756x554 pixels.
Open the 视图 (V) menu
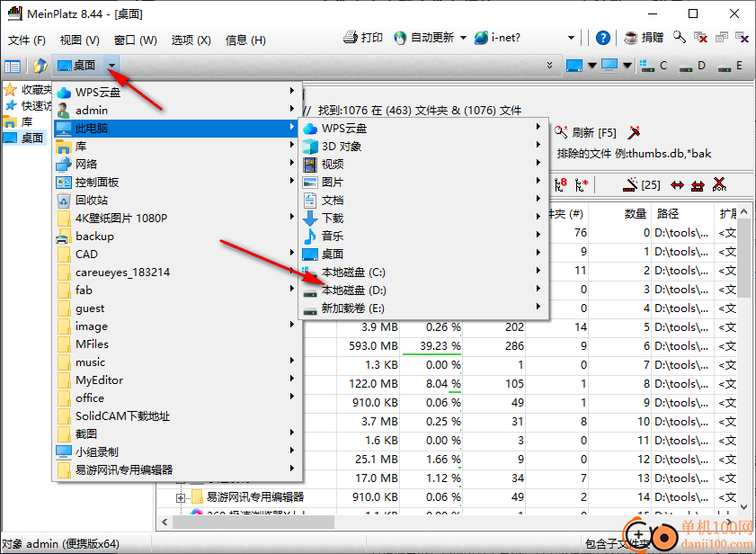pos(79,40)
